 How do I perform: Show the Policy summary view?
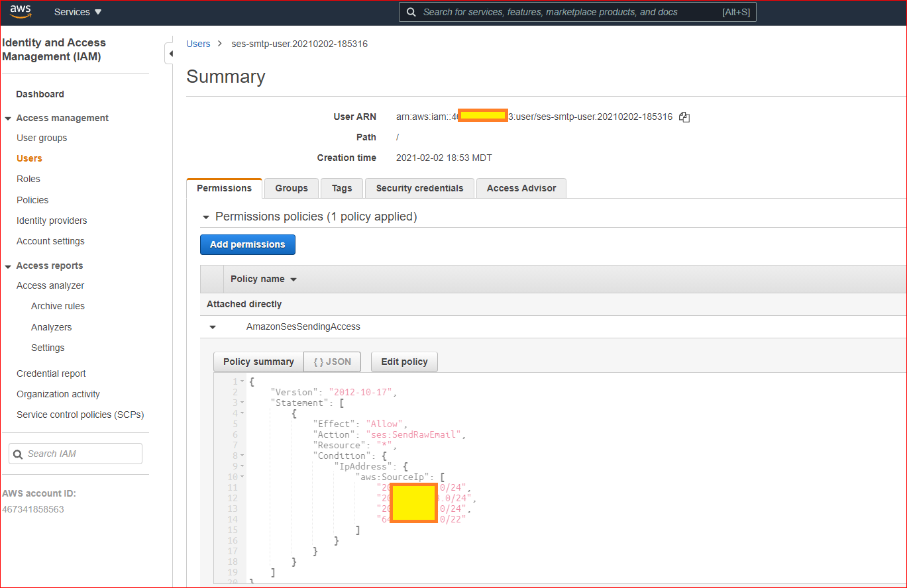(x=258, y=362)
